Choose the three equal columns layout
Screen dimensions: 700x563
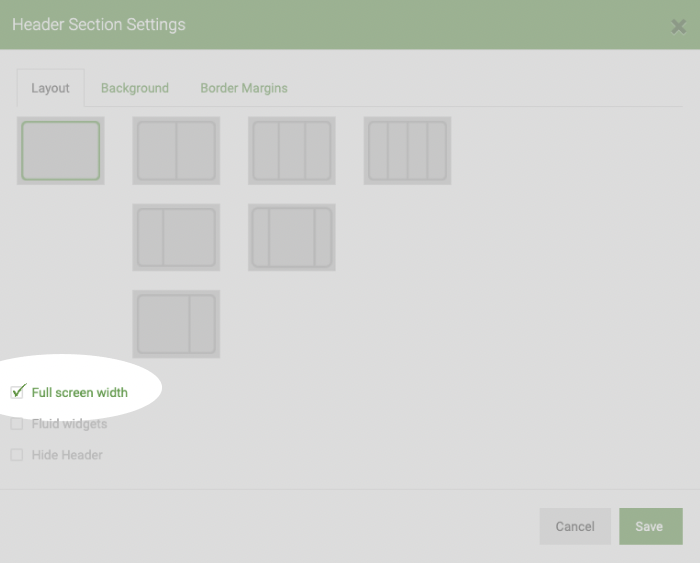[292, 150]
